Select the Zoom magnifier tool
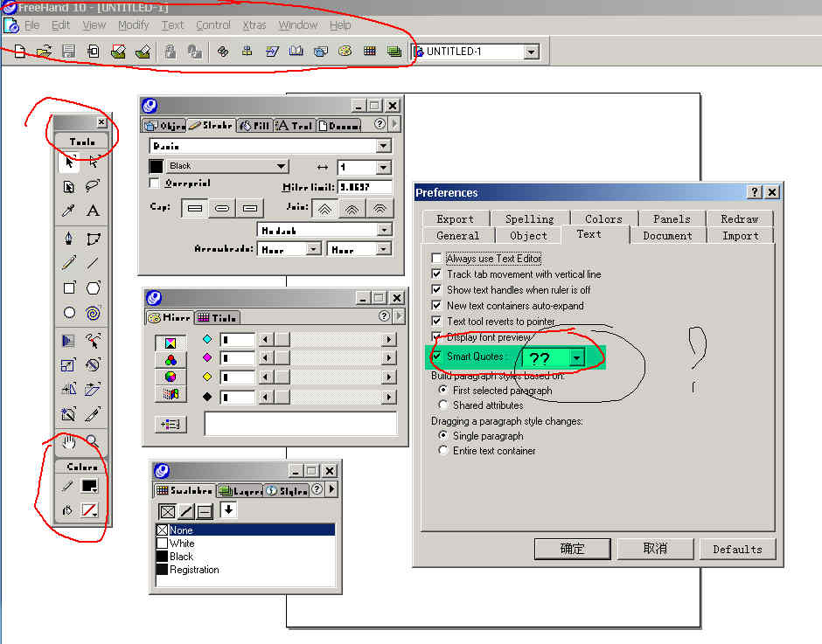Viewport: 822px width, 644px height. [x=94, y=442]
